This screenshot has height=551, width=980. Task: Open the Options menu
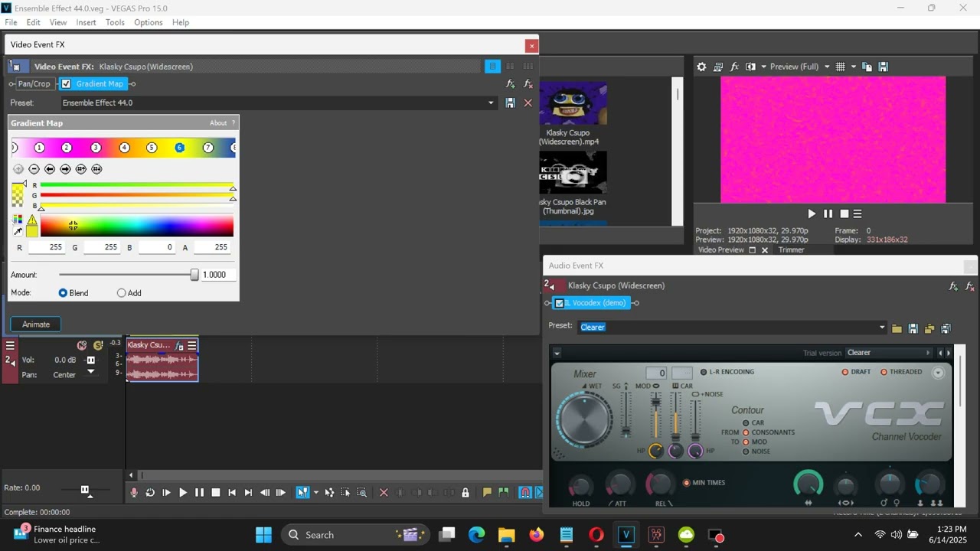[149, 22]
